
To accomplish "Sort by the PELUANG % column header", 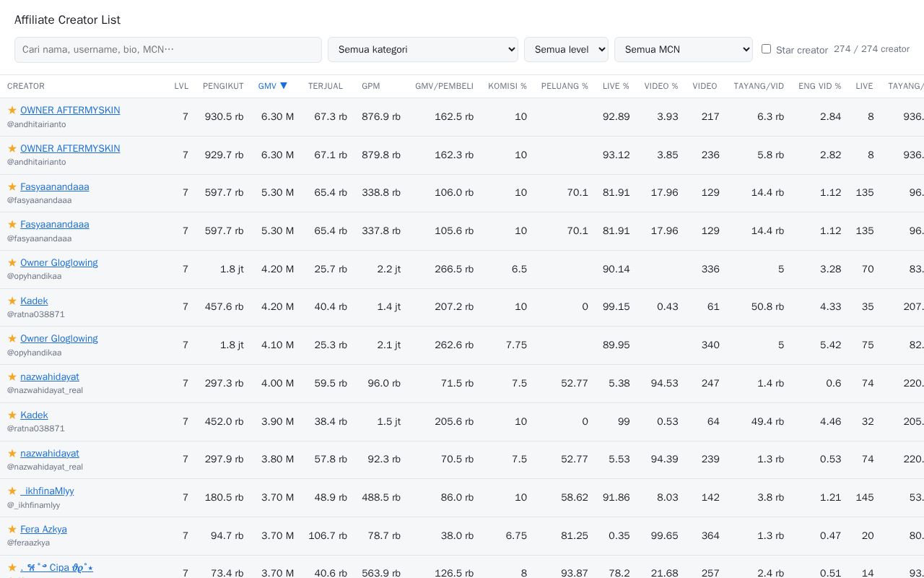I will point(565,86).
